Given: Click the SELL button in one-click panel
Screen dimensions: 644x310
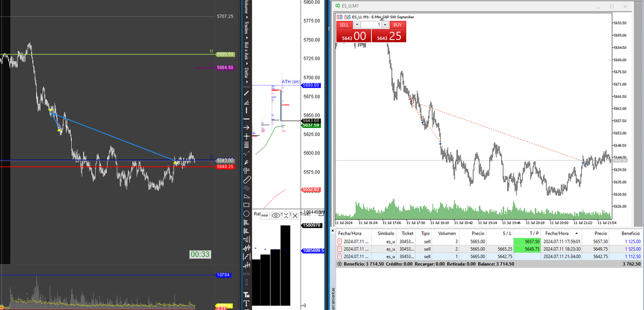Looking at the screenshot, I should tap(345, 25).
